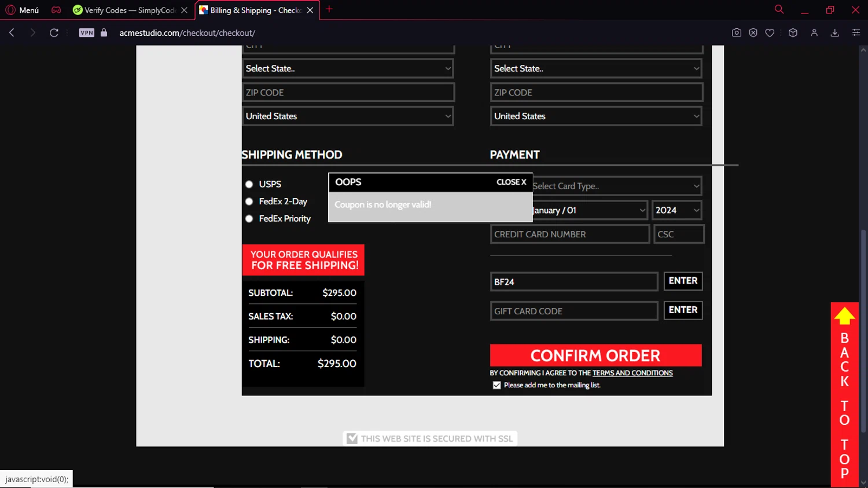
Task: Click the SHIPPING METHOD heading
Action: pos(292,155)
